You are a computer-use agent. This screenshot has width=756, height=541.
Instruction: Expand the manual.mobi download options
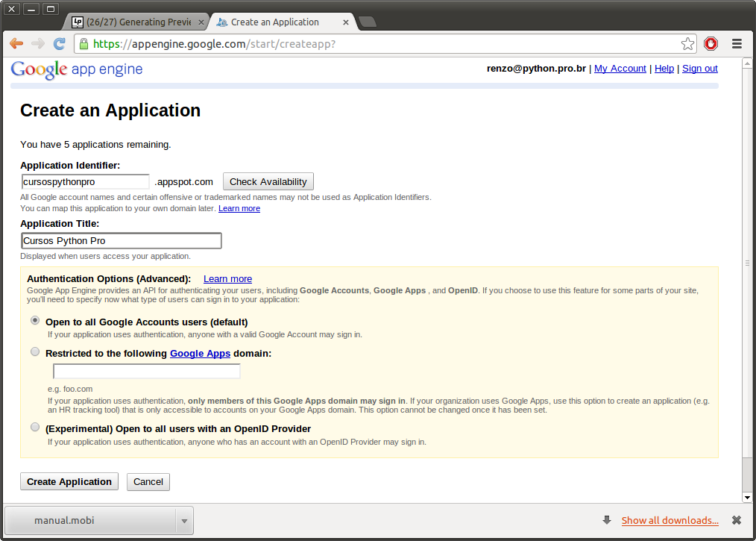click(183, 520)
